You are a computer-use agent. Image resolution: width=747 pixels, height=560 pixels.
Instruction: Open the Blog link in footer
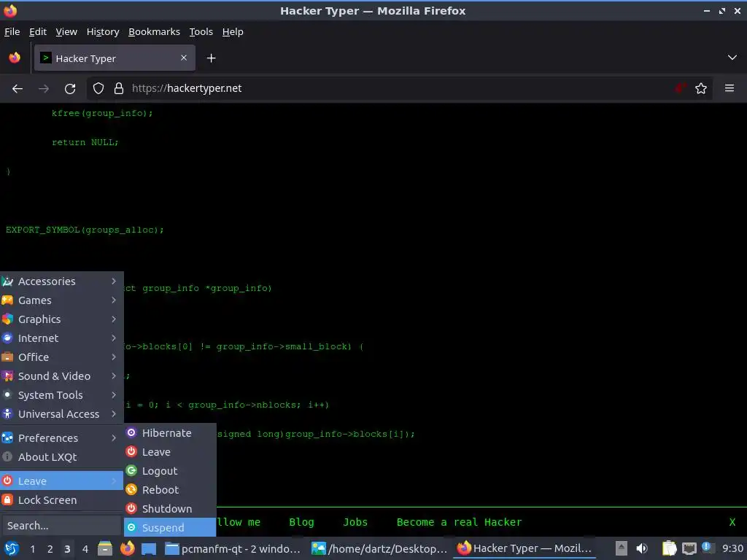pyautogui.click(x=301, y=522)
